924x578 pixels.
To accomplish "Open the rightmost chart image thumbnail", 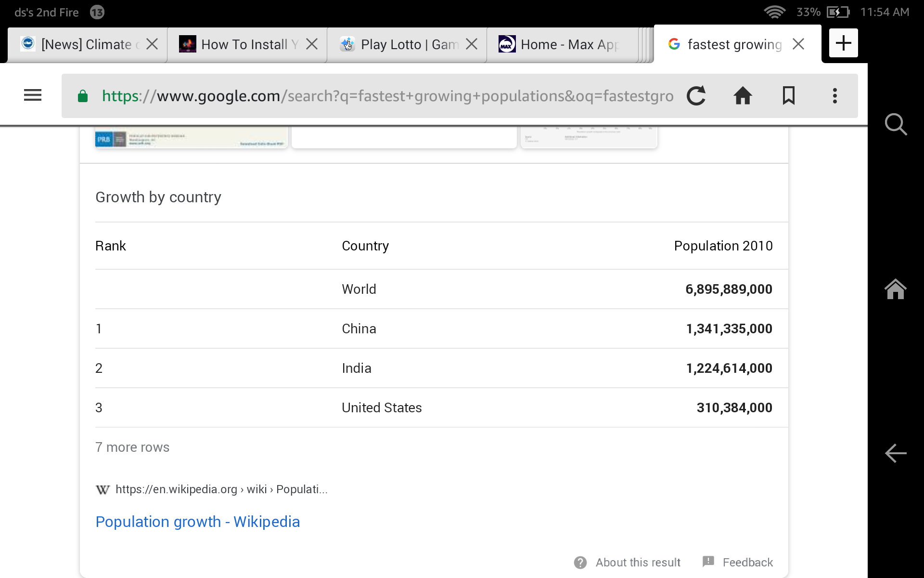I will [589, 138].
